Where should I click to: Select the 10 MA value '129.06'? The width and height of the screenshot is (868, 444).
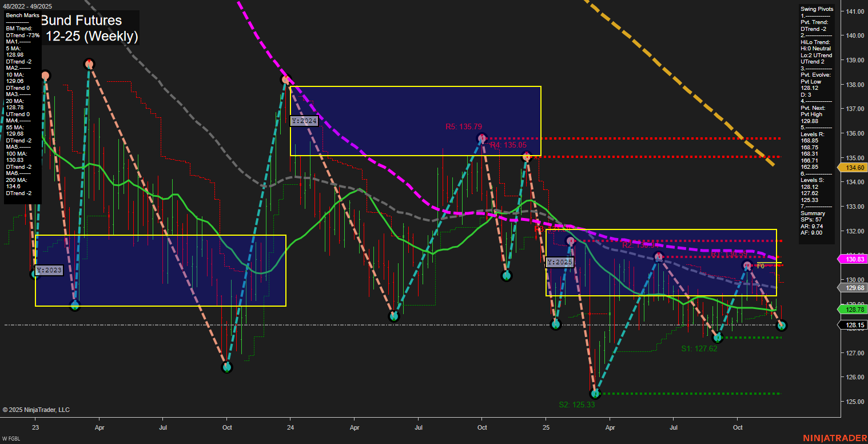pos(14,81)
